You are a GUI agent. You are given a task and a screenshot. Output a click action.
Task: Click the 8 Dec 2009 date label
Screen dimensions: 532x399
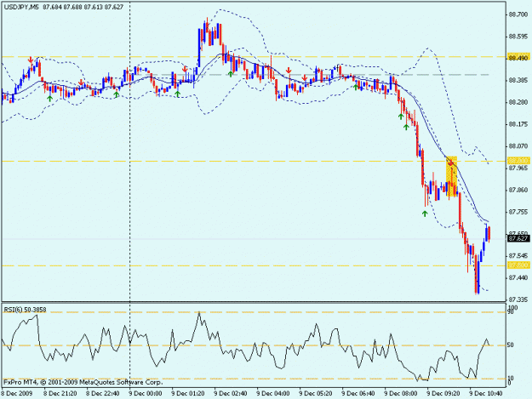(x=17, y=393)
